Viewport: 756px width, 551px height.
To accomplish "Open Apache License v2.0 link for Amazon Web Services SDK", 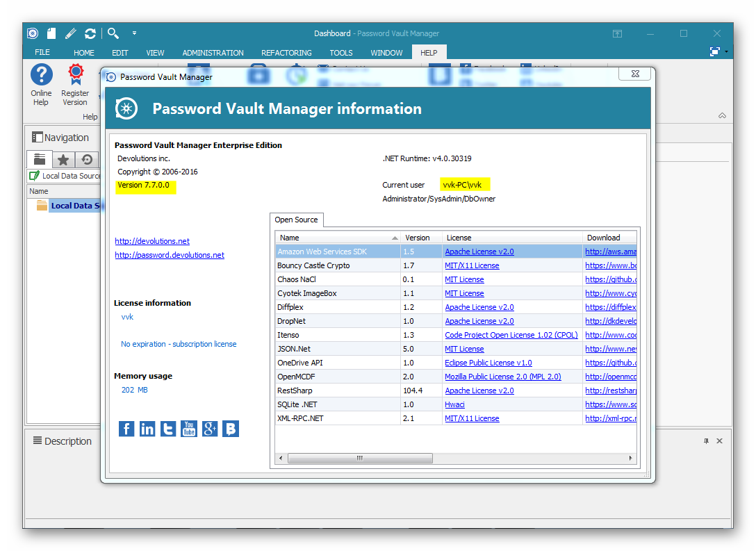I will point(479,252).
